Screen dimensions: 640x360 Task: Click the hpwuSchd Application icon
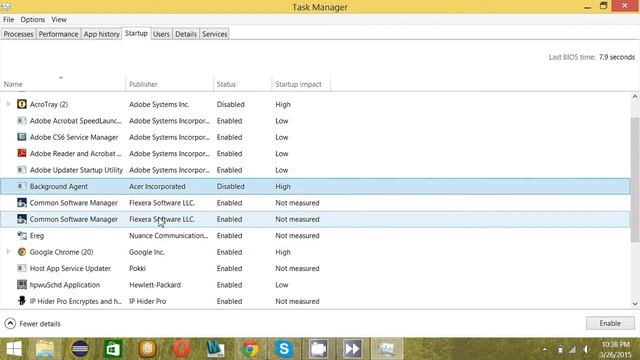point(22,284)
